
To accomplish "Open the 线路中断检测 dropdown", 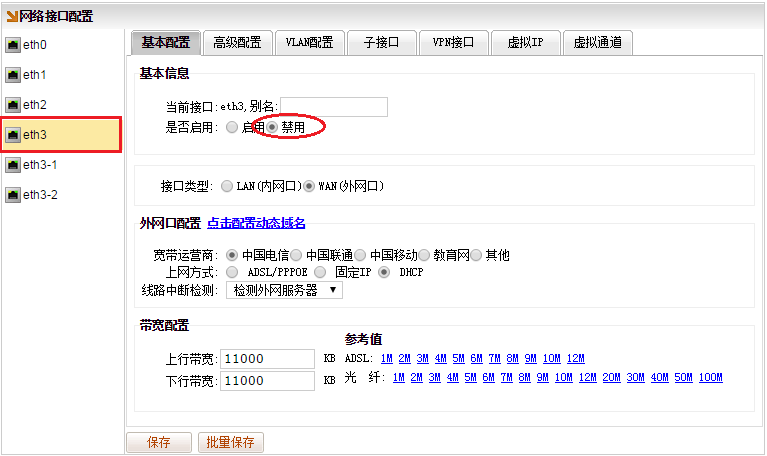I will (x=284, y=290).
